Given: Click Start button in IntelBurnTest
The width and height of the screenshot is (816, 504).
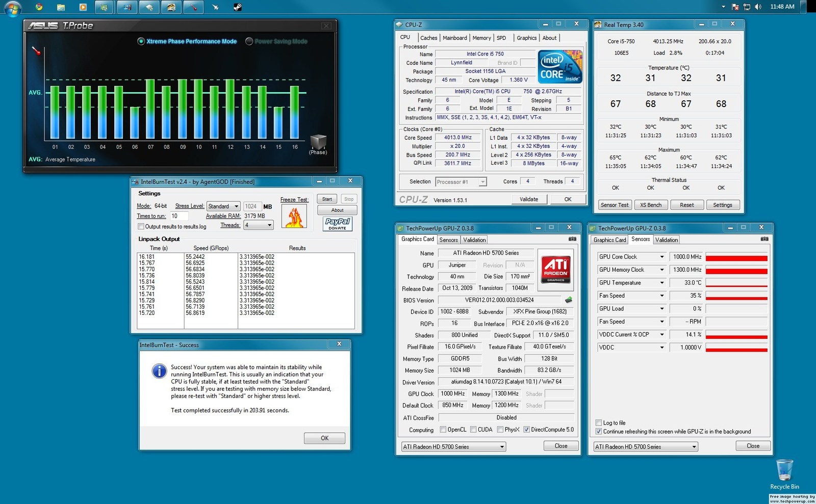Looking at the screenshot, I should point(327,199).
